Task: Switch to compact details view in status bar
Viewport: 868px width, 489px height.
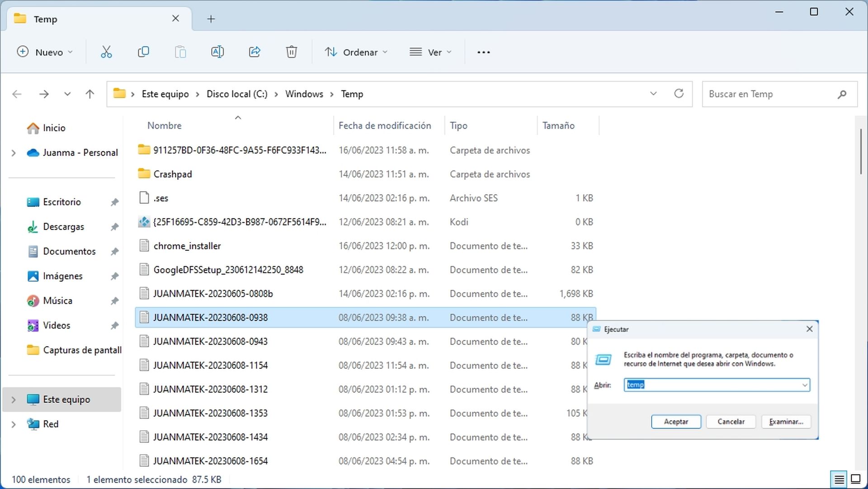Action: pos(839,479)
